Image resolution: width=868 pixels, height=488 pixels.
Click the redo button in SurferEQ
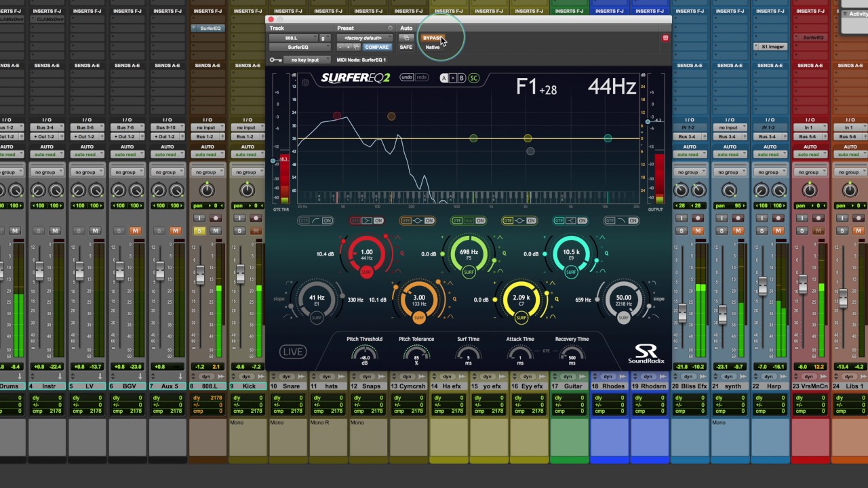(422, 77)
